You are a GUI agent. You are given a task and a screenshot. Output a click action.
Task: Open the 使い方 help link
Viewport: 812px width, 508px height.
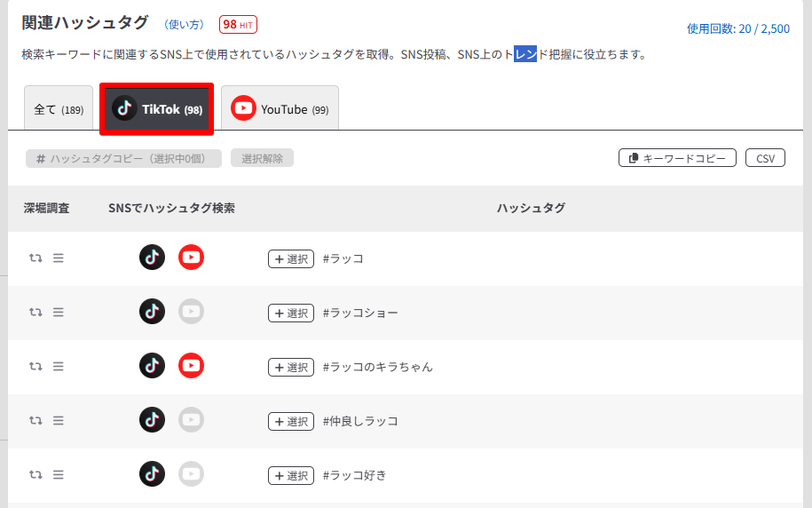coord(184,24)
